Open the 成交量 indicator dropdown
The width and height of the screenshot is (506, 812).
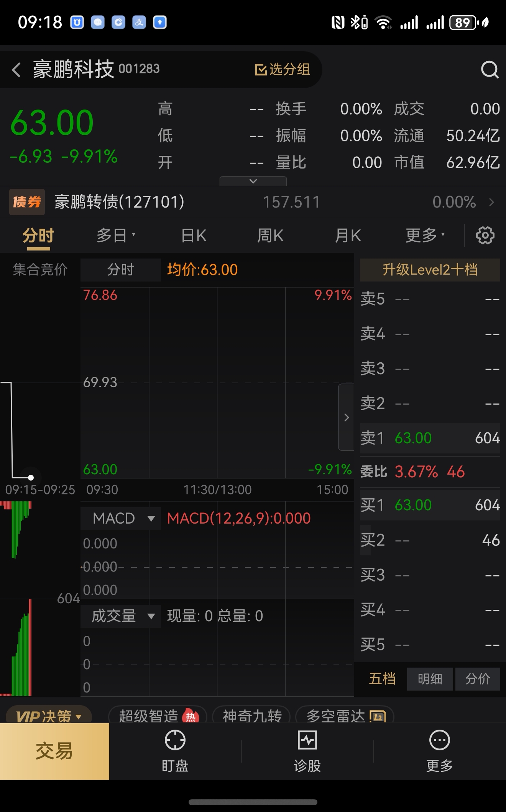click(121, 616)
